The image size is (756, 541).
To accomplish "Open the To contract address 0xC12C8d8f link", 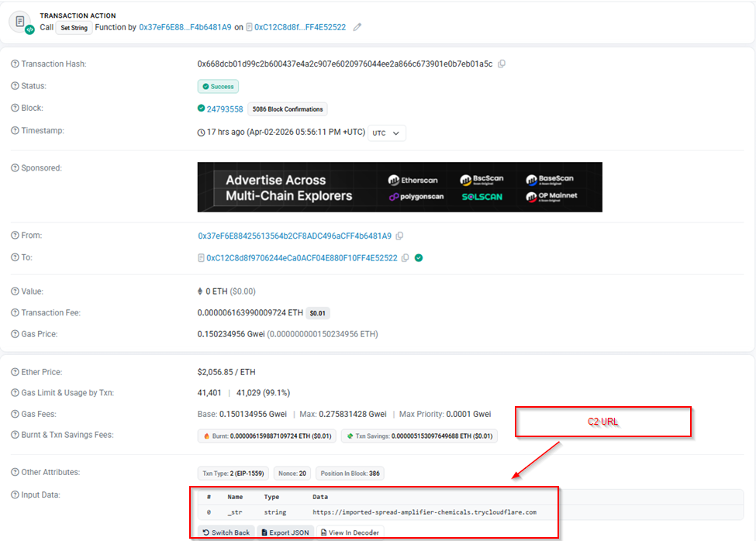I will [x=302, y=258].
